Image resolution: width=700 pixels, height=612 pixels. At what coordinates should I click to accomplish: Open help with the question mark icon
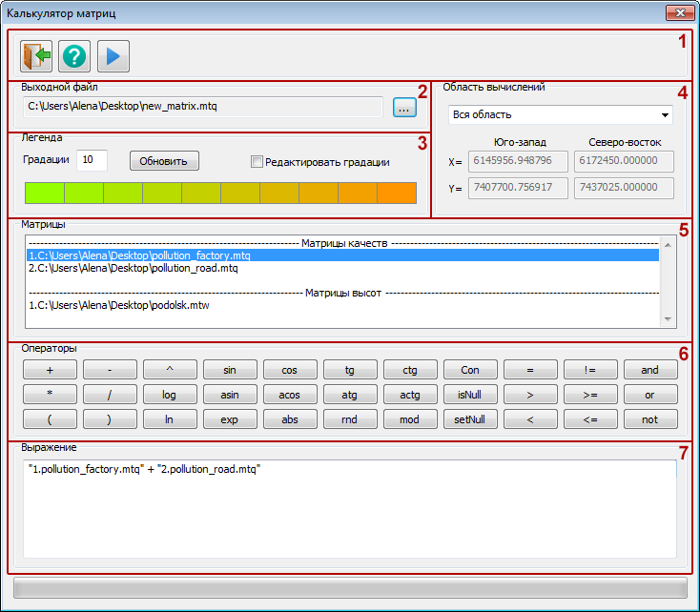coord(74,56)
